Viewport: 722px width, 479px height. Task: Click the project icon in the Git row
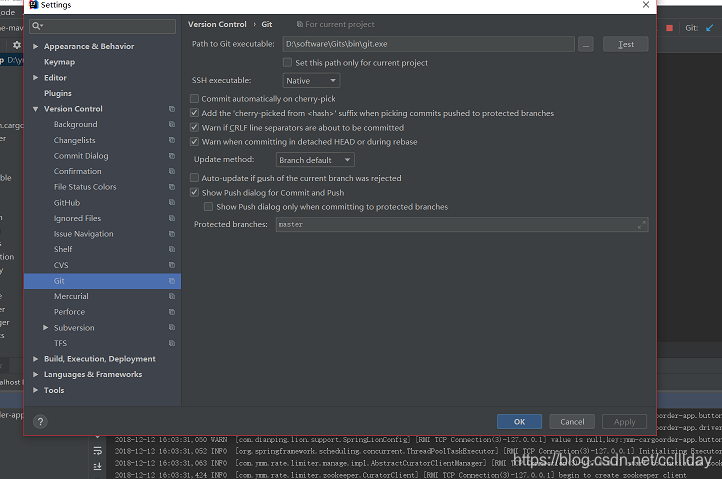(172, 281)
